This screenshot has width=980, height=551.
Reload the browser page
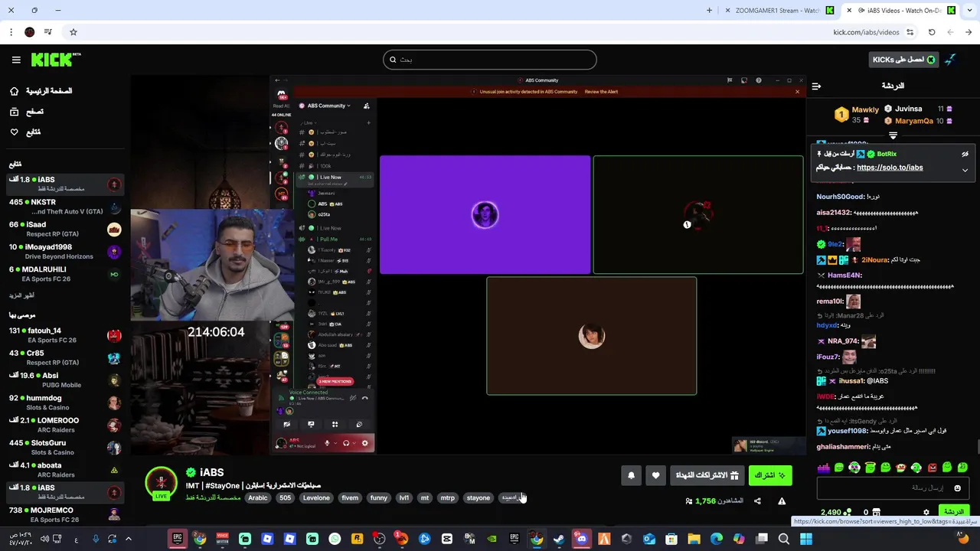pos(932,32)
